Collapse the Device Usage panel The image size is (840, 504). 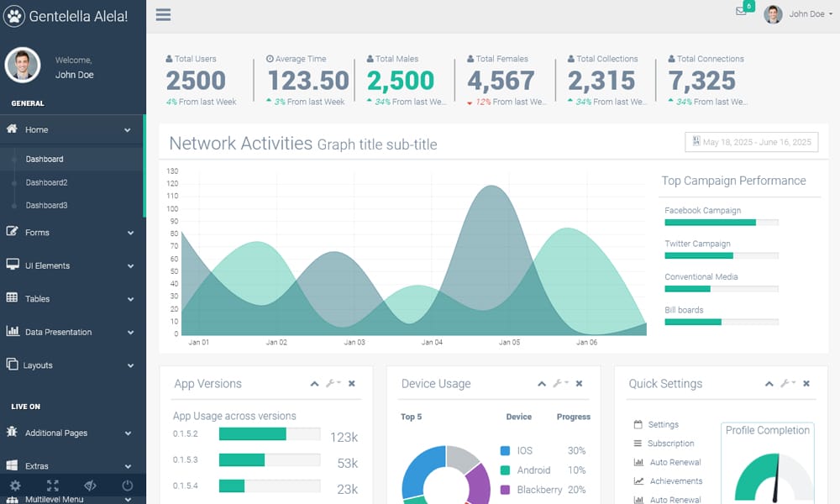(542, 384)
